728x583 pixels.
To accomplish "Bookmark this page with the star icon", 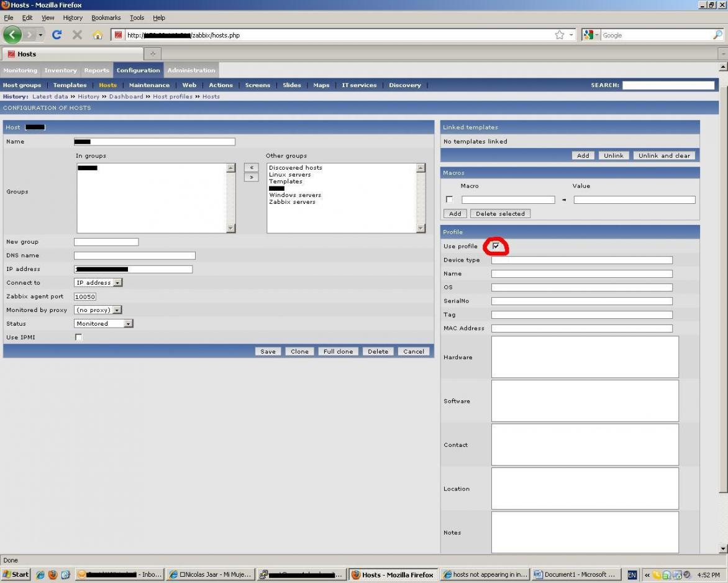I will pos(560,35).
